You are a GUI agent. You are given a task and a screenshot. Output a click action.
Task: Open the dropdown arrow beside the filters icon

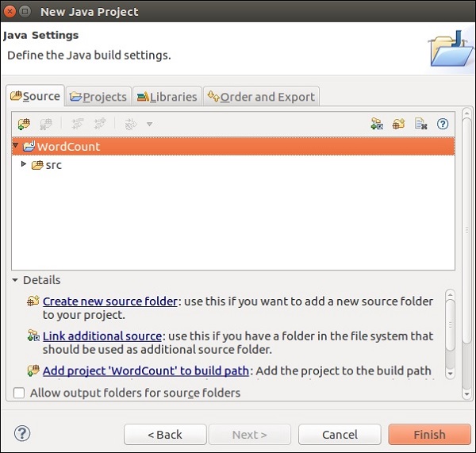149,124
